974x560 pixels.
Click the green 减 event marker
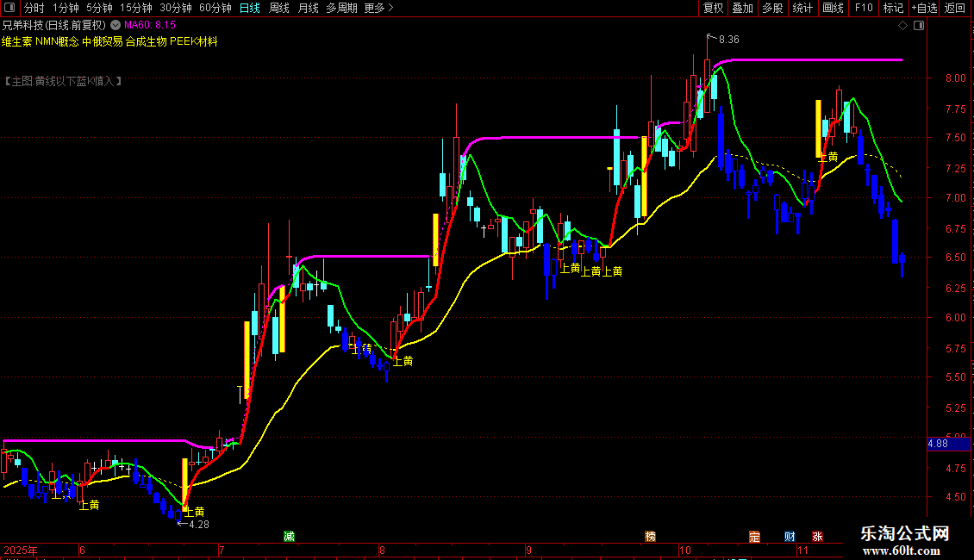tap(289, 537)
